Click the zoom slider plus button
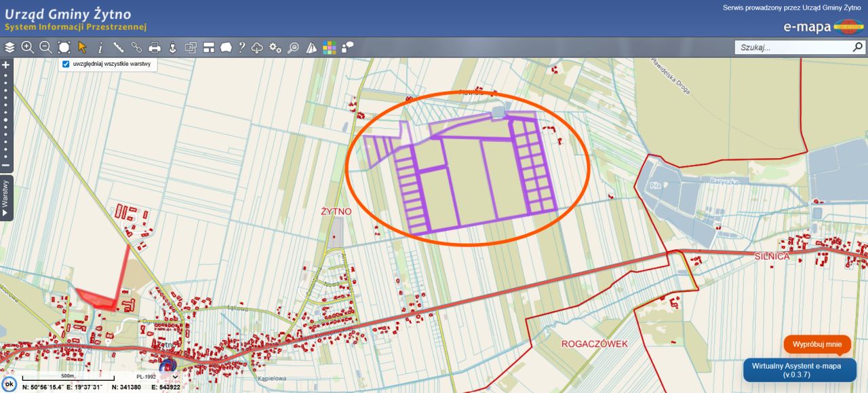Image resolution: width=868 pixels, height=393 pixels. click(x=5, y=64)
